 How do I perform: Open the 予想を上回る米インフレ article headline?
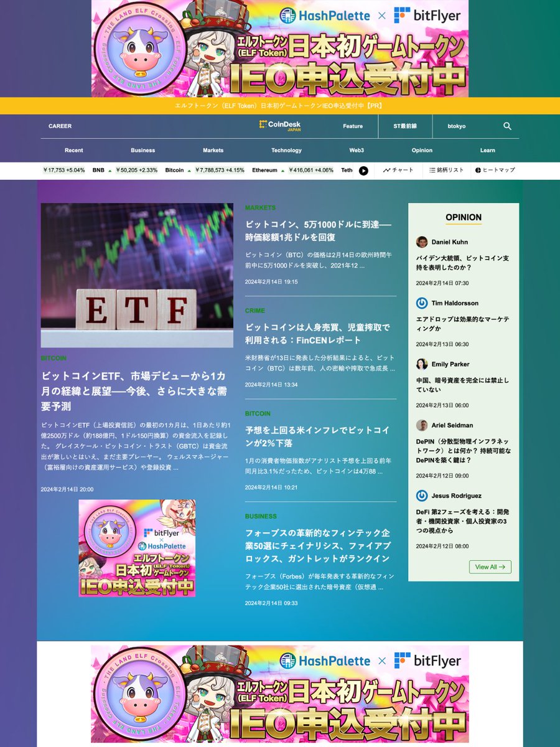pos(317,436)
